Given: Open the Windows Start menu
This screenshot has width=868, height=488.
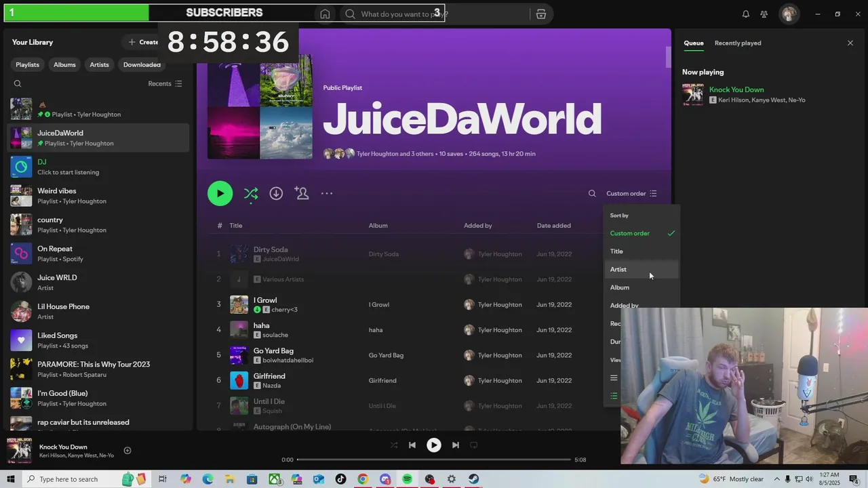Looking at the screenshot, I should 11,479.
